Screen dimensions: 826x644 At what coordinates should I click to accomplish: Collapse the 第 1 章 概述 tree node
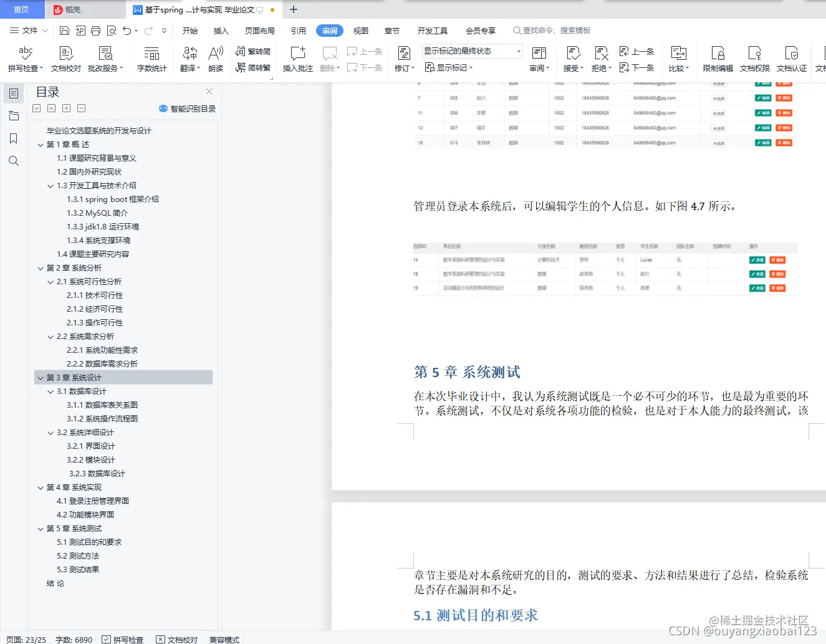click(41, 145)
